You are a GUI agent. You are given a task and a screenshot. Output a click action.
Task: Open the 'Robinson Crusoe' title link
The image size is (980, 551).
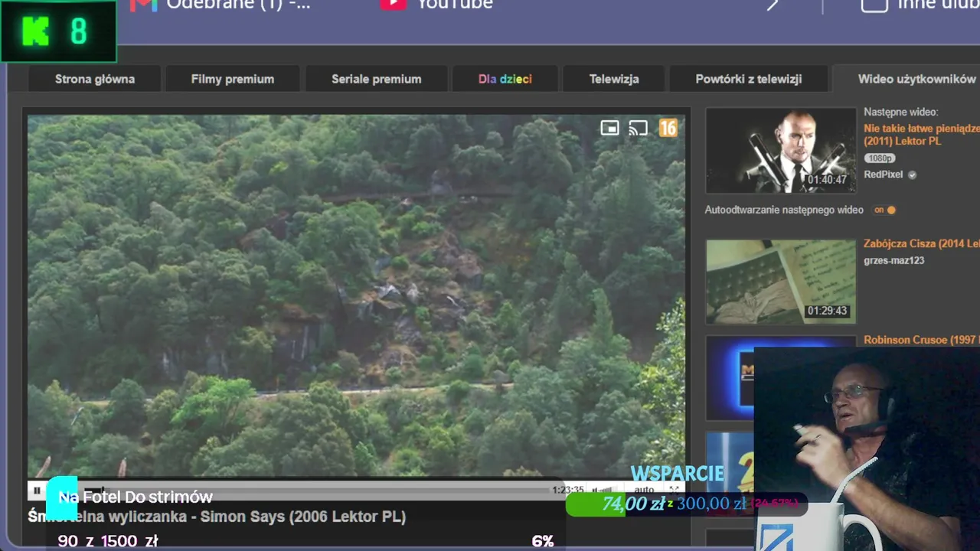[922, 340]
